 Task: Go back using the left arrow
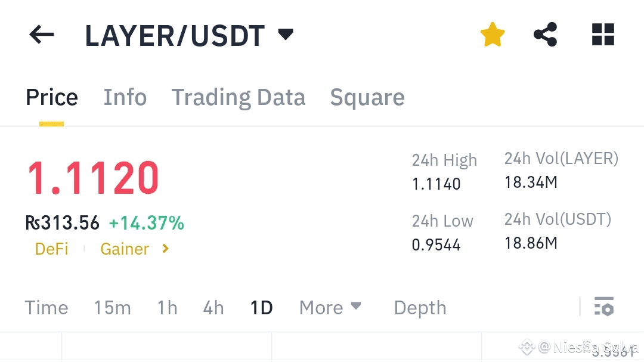[42, 35]
